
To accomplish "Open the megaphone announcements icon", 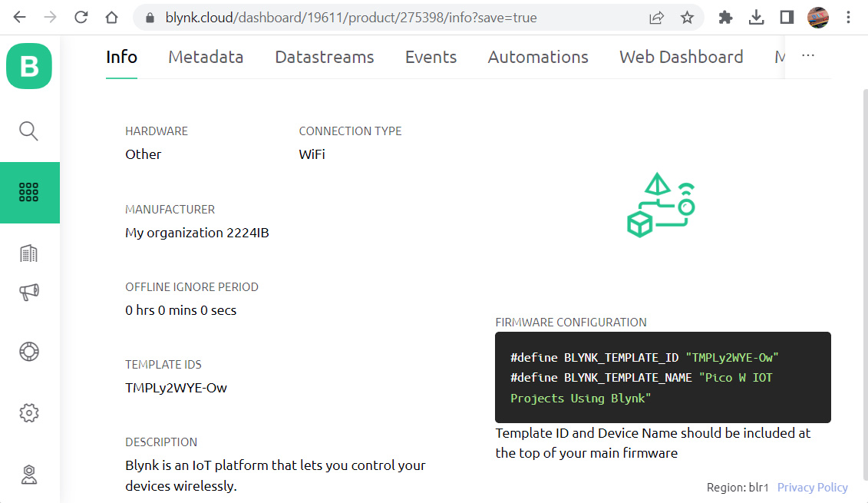I will point(29,292).
